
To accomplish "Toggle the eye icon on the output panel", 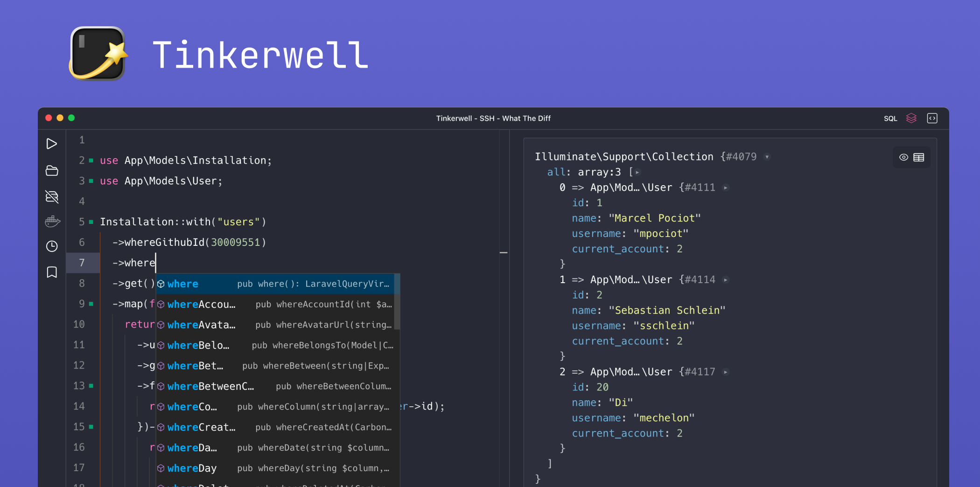I will click(x=903, y=157).
